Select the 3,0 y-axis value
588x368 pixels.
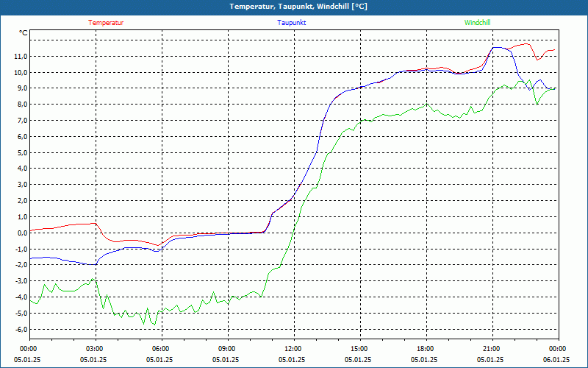pos(22,185)
